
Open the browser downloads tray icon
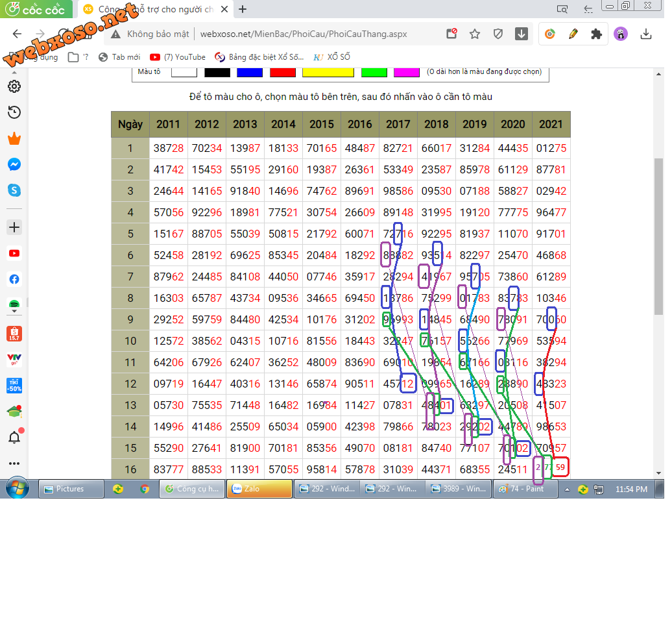pyautogui.click(x=646, y=34)
